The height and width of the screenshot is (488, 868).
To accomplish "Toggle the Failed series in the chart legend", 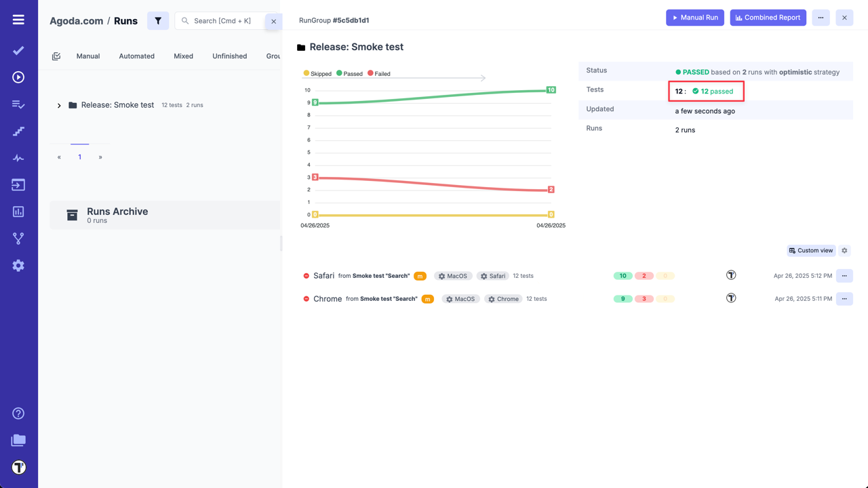I will tap(379, 73).
